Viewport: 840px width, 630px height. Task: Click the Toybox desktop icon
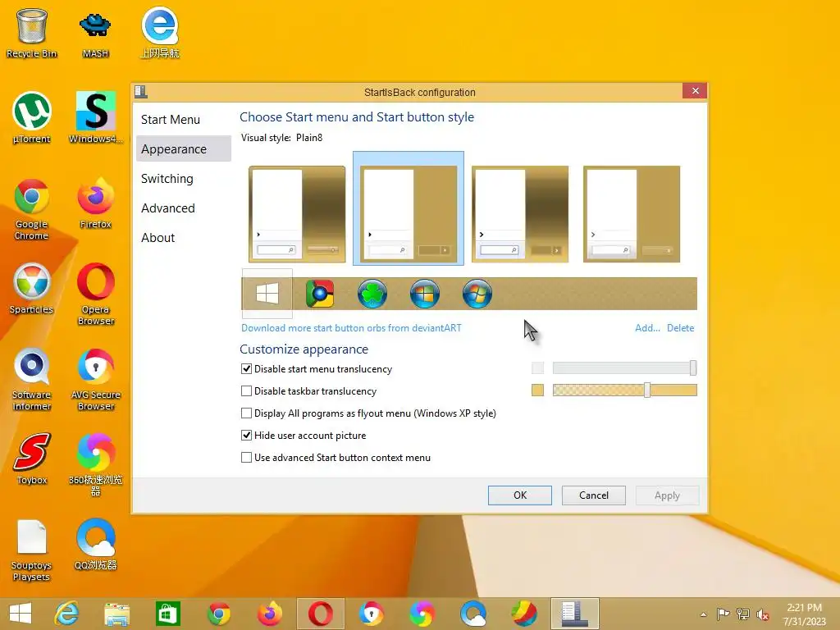pyautogui.click(x=32, y=459)
